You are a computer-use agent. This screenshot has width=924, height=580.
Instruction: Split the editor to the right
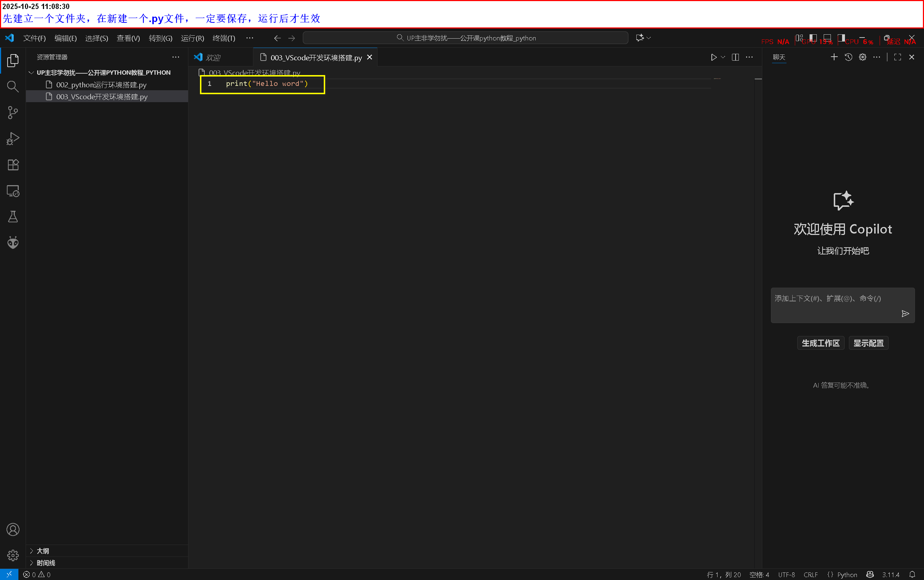coord(735,57)
